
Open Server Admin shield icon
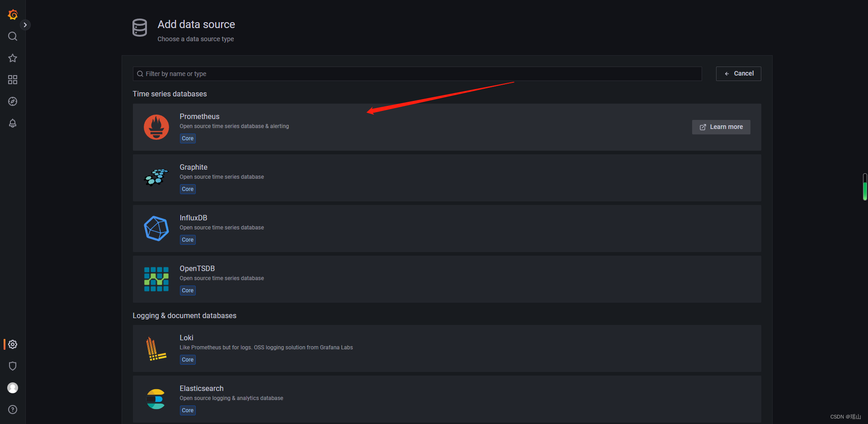[13, 366]
